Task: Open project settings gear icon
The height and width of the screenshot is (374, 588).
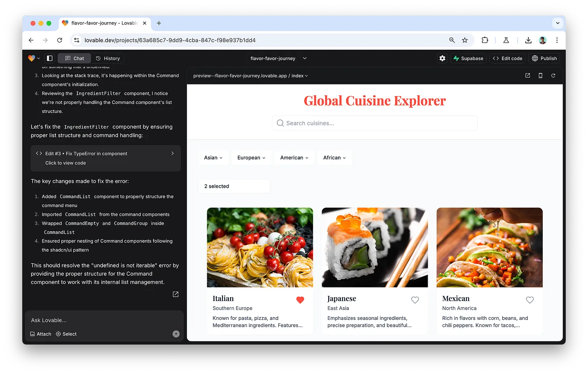Action: point(442,58)
